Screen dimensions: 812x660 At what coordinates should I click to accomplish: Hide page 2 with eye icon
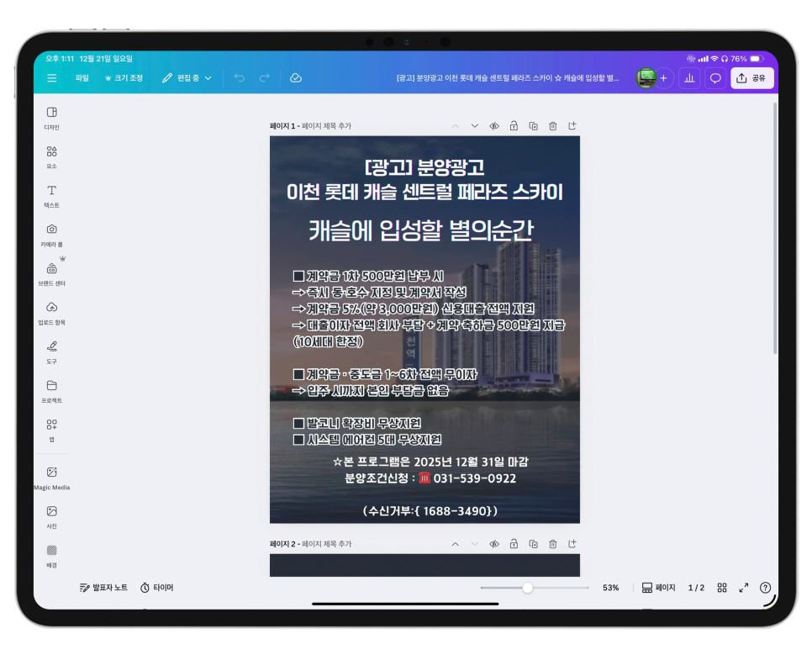pyautogui.click(x=494, y=544)
